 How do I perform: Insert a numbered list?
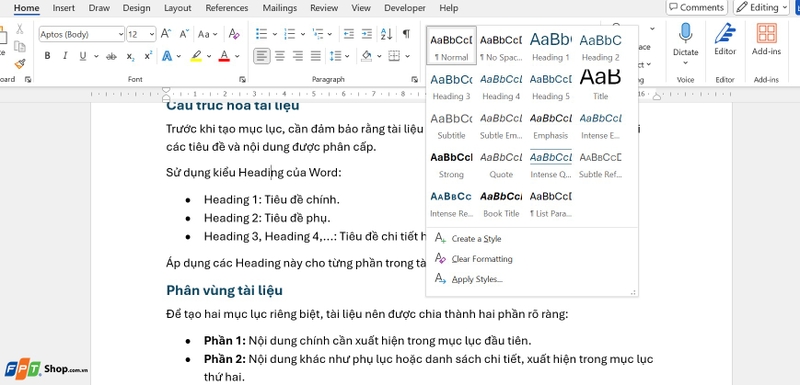point(290,34)
